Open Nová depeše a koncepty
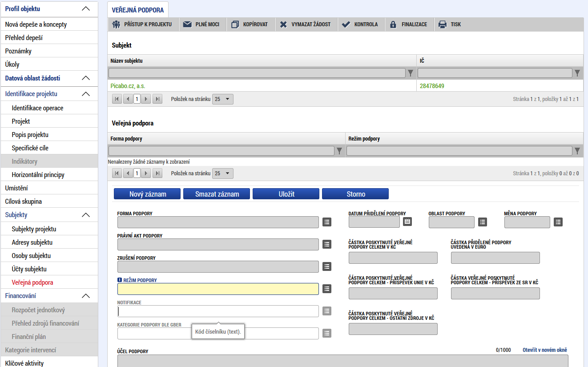This screenshot has height=367, width=588. 49,24
